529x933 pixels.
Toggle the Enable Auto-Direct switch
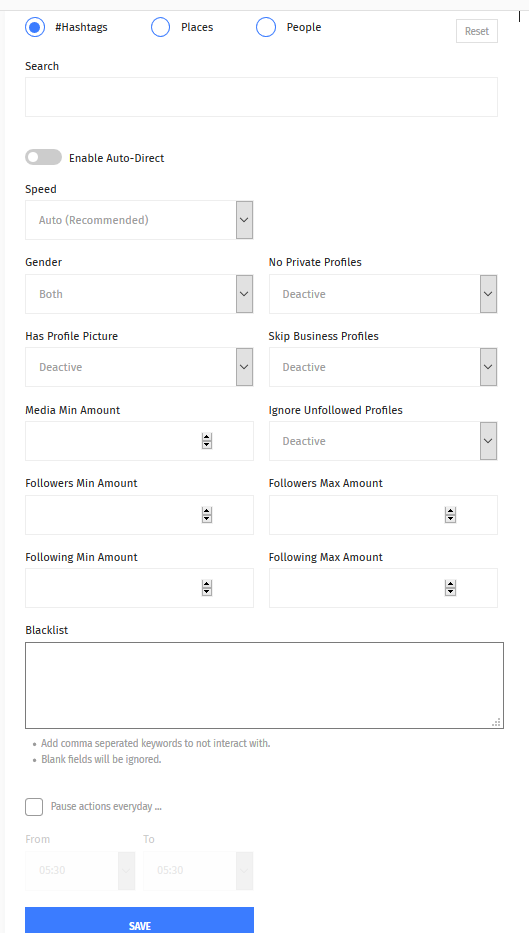coord(43,158)
